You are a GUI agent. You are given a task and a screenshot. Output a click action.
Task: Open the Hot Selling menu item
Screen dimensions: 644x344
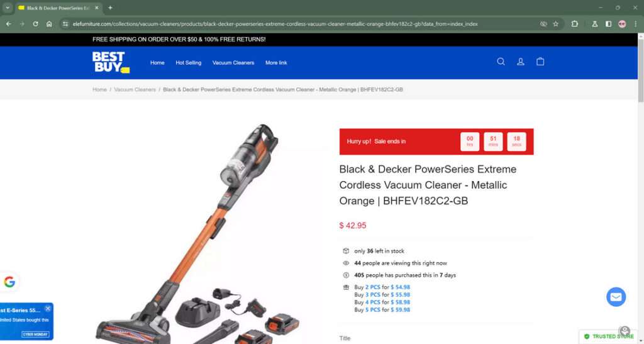189,63
